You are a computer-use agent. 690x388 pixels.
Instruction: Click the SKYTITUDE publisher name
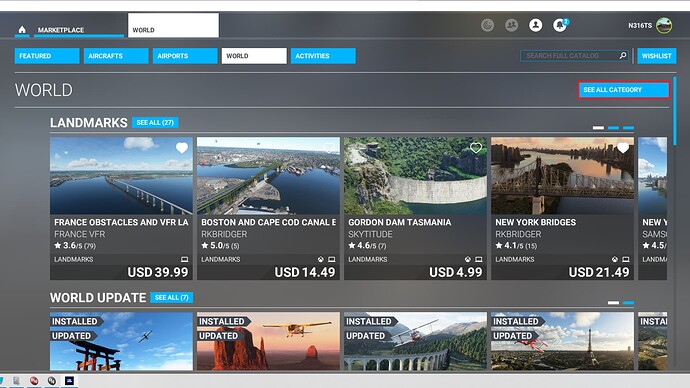pos(370,234)
